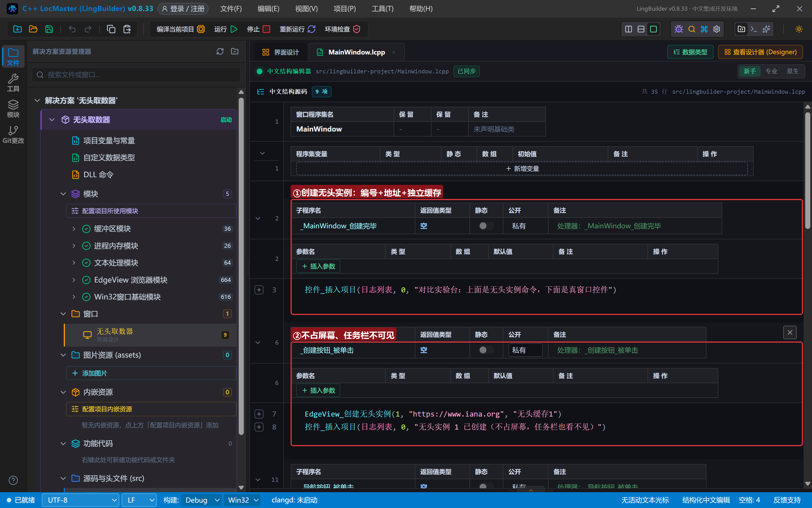Open the Win32 platform dropdown
The height and width of the screenshot is (508, 812).
coord(242,500)
